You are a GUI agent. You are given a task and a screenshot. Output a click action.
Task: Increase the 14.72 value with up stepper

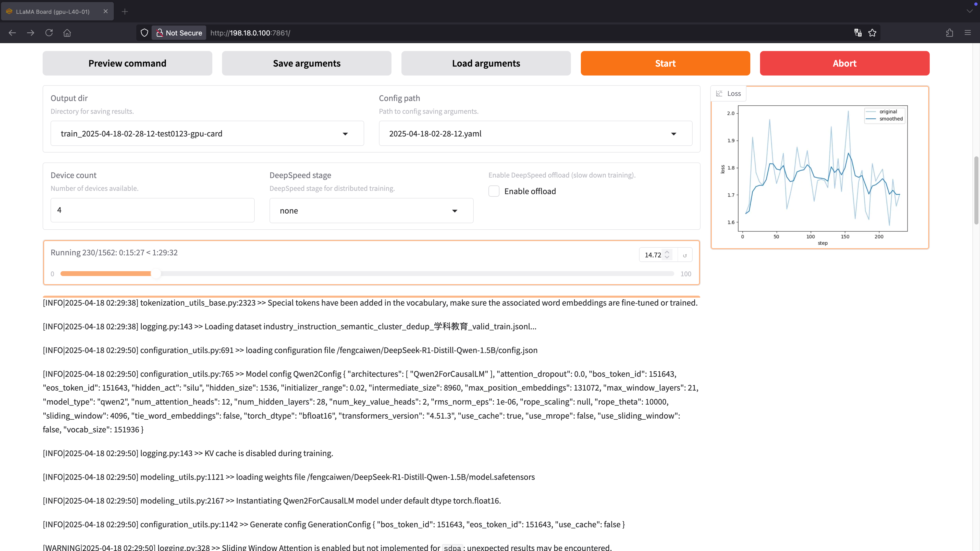click(667, 252)
